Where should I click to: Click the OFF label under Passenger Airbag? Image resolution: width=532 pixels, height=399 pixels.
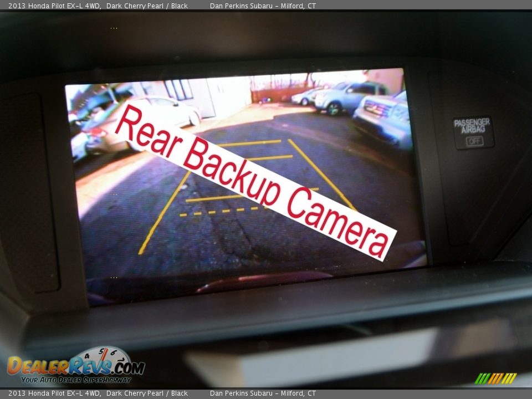pyautogui.click(x=474, y=141)
